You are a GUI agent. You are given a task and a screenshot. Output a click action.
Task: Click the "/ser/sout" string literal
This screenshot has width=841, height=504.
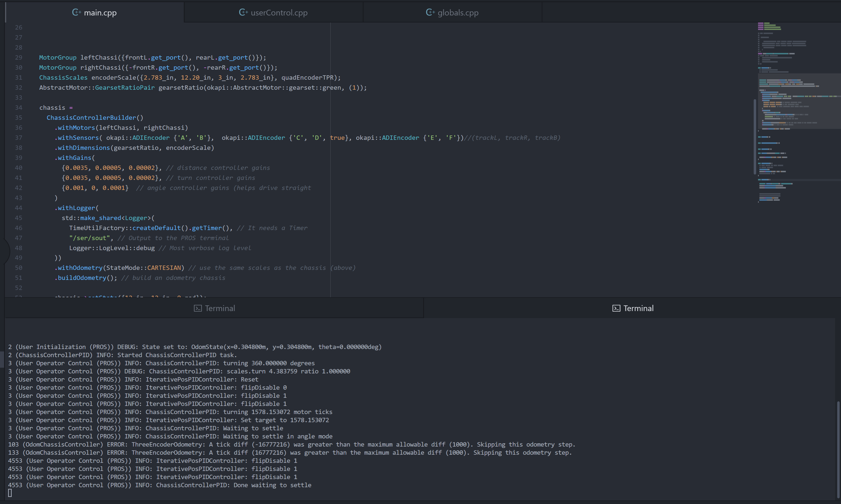pos(89,238)
